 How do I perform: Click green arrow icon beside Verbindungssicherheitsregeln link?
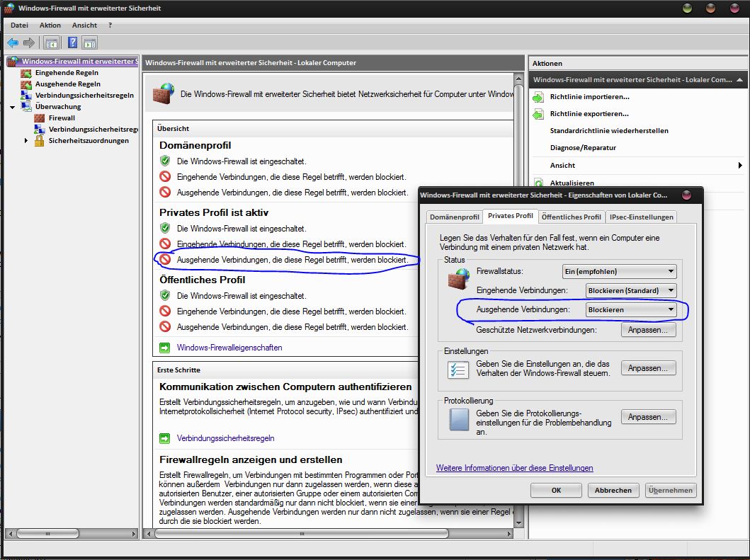pyautogui.click(x=165, y=438)
